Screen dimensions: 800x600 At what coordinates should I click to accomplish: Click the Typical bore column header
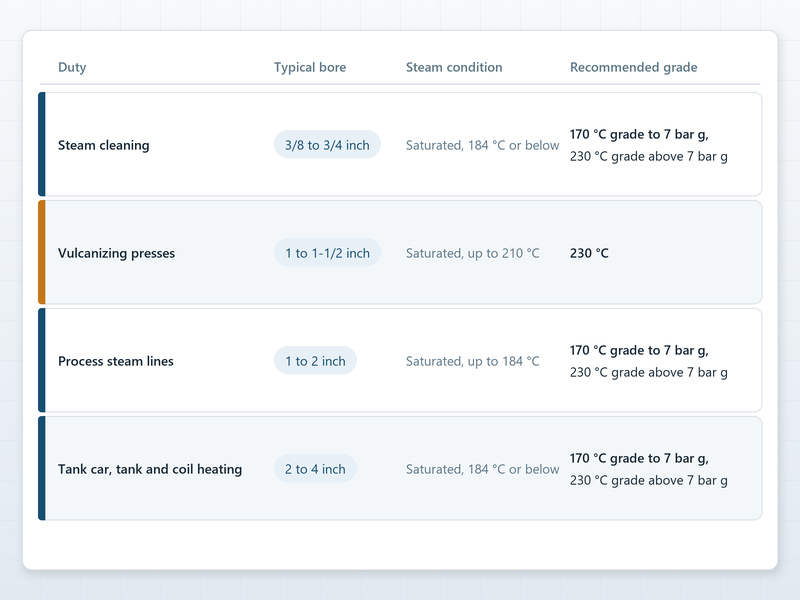[310, 67]
